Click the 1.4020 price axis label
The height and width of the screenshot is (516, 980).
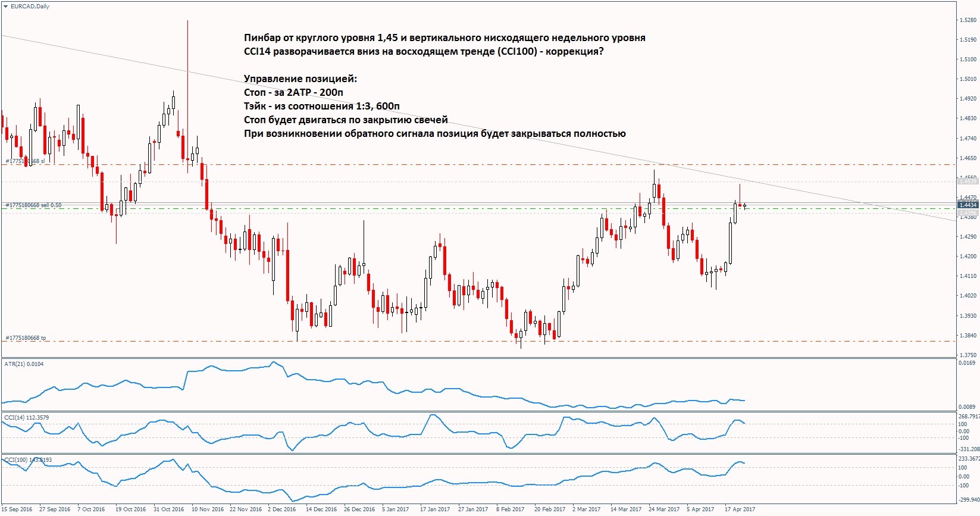[969, 295]
